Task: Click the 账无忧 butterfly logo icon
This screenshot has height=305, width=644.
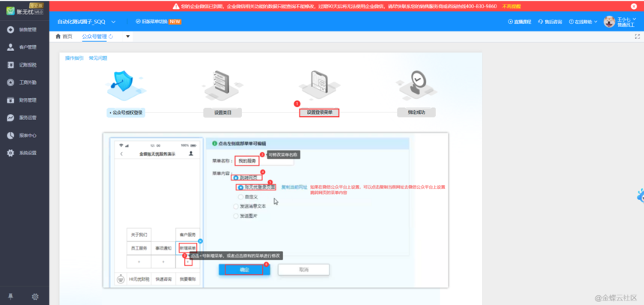Action: 10,10
